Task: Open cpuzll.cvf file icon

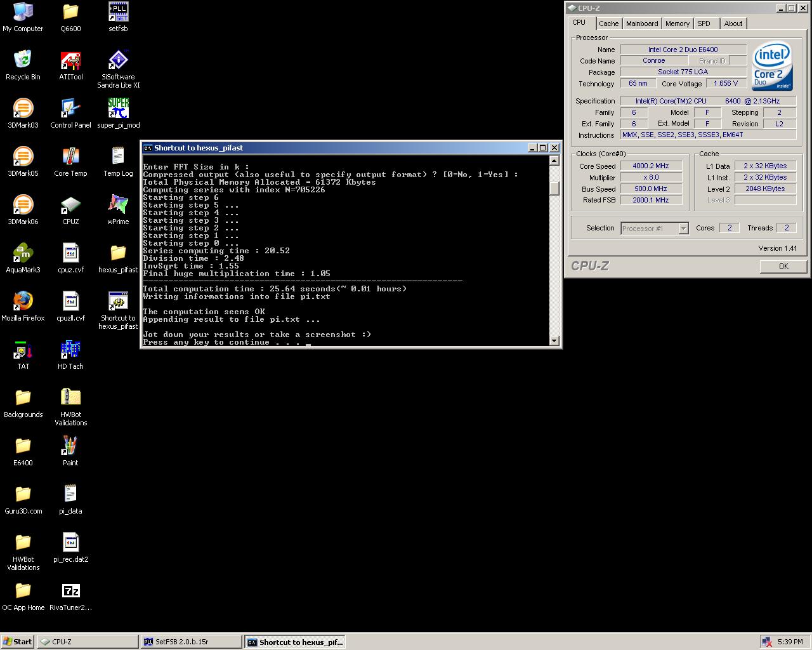Action: [70, 307]
